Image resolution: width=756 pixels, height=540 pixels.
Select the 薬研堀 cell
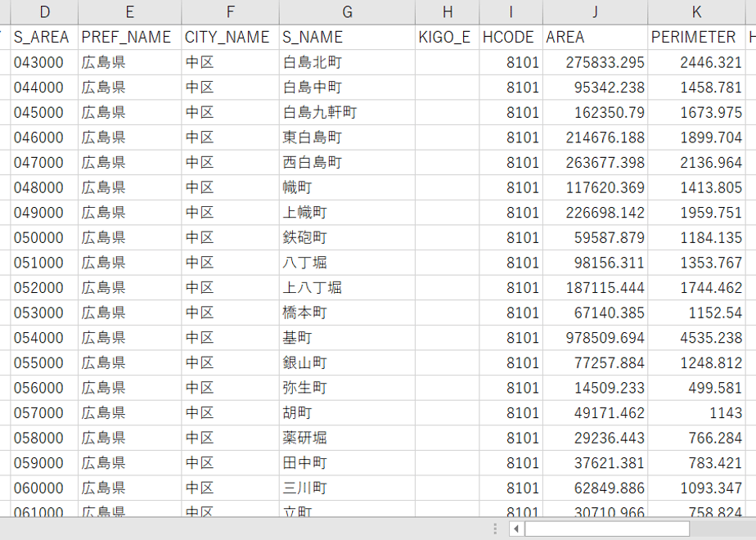(x=347, y=439)
